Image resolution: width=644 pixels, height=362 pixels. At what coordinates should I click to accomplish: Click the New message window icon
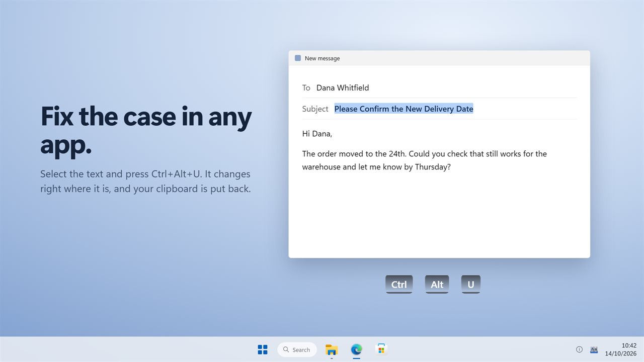coord(298,58)
